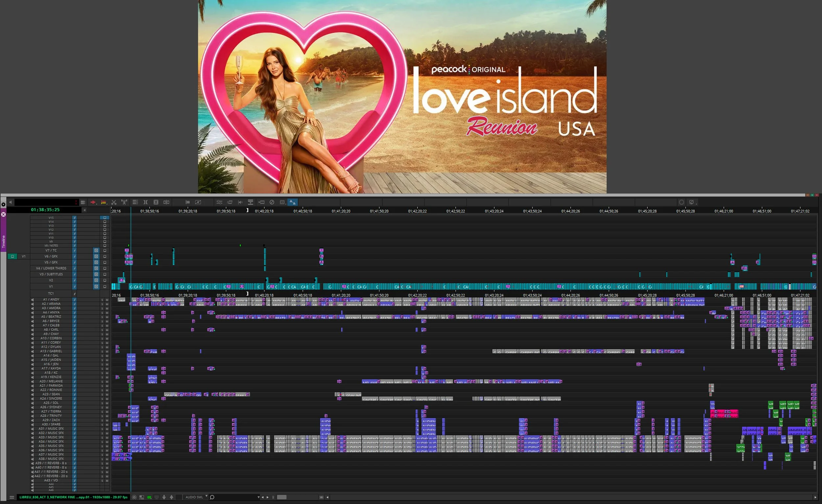Image resolution: width=822 pixels, height=504 pixels.
Task: Toggle monitor box on V15 track
Action: click(105, 217)
